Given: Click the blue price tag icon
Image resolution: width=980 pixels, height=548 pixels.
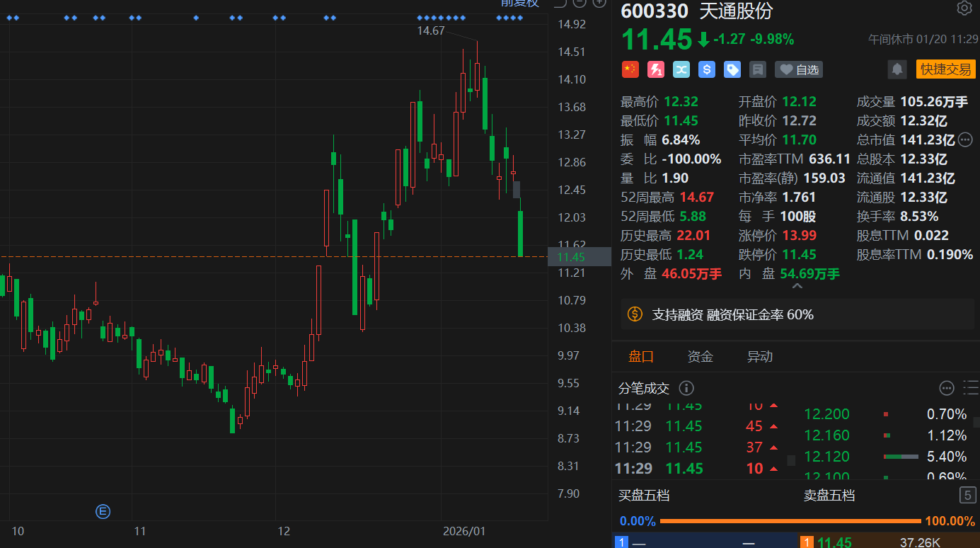Looking at the screenshot, I should 732,69.
